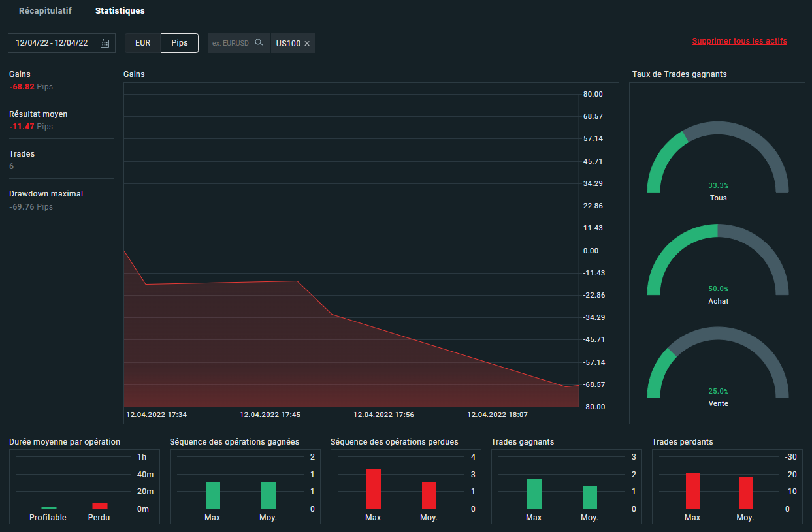Click Supprimer tous les actifs link
Screen dimensions: 812x532
[x=739, y=41]
